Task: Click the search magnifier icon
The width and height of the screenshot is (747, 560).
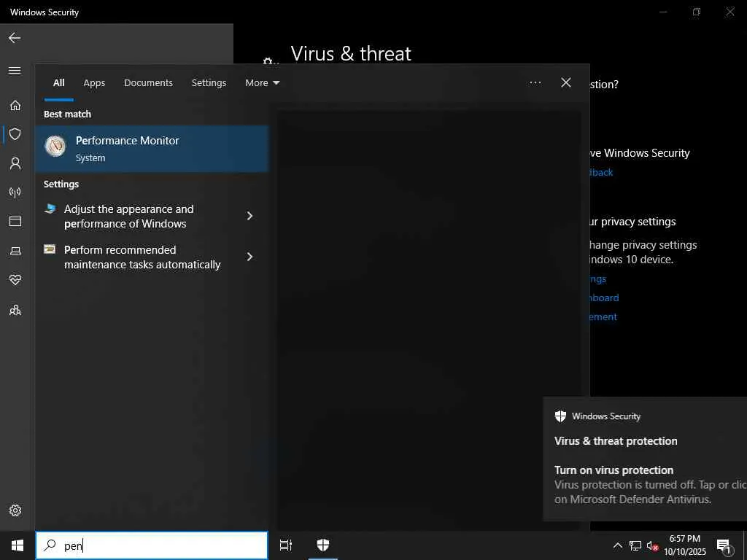Action: 50,545
